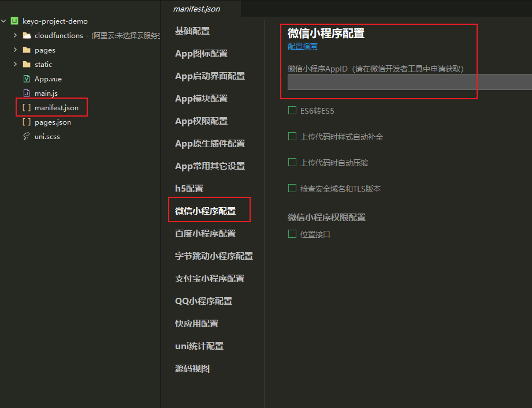532x408 pixels.
Task: Open 快应用配置 section
Action: [197, 324]
